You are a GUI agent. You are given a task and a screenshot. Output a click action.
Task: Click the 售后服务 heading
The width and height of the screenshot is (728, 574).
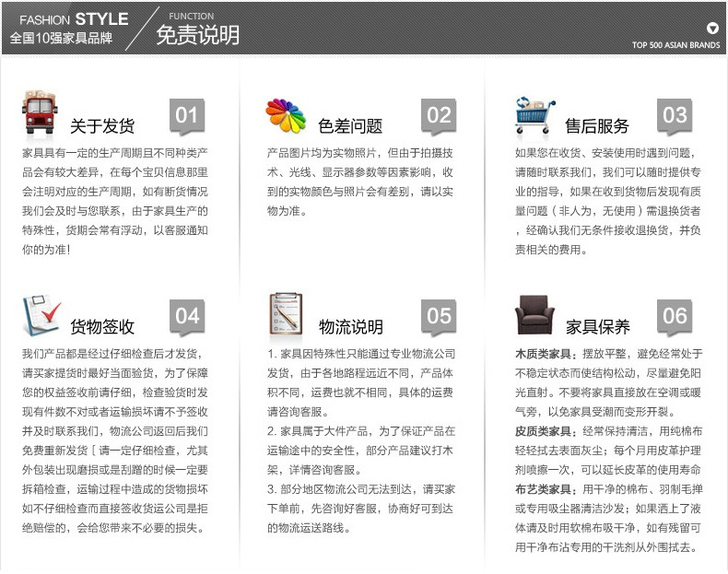pos(597,125)
